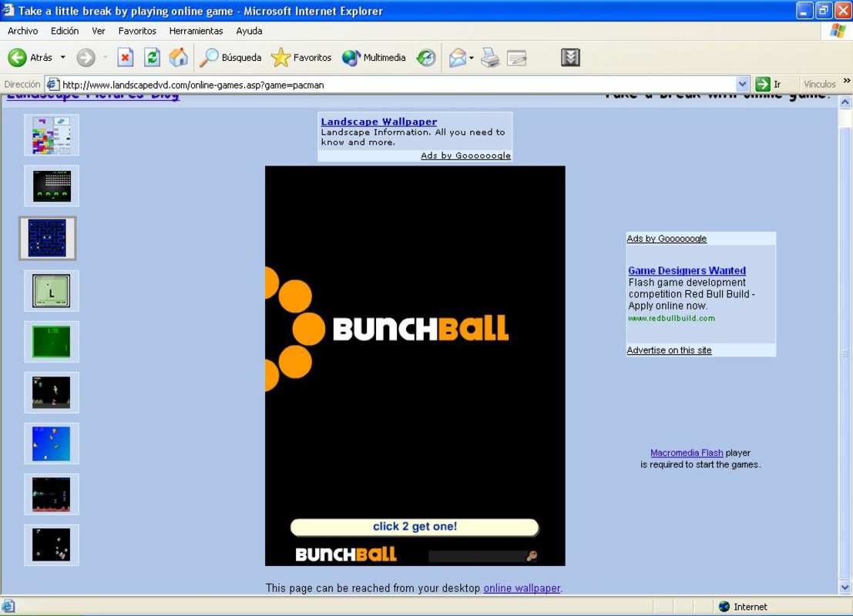Click the status bar page icon
The height and width of the screenshot is (616, 853).
click(8, 606)
